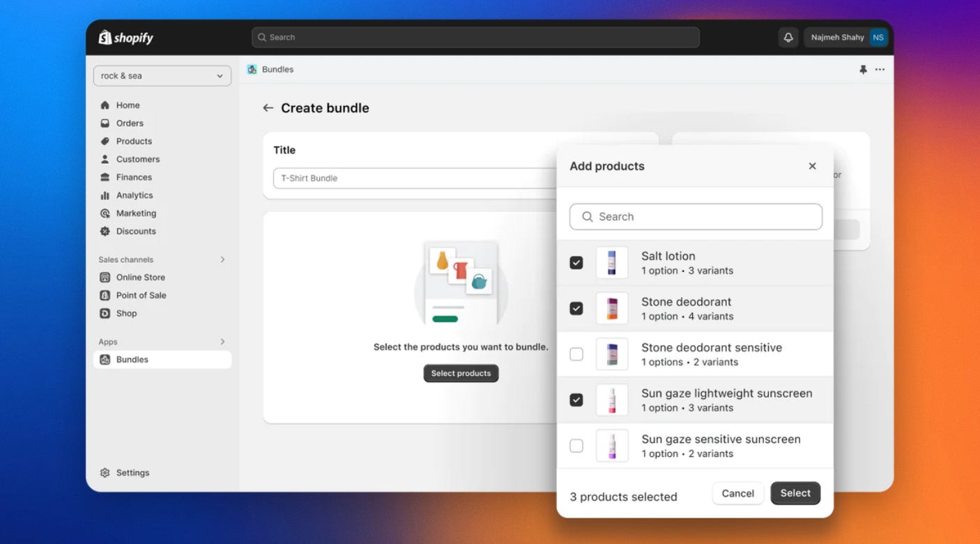Click the 3 products selected label
The height and width of the screenshot is (544, 980).
[623, 497]
